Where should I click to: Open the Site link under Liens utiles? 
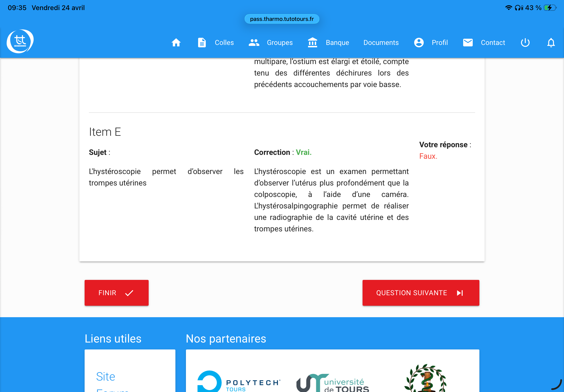(106, 376)
